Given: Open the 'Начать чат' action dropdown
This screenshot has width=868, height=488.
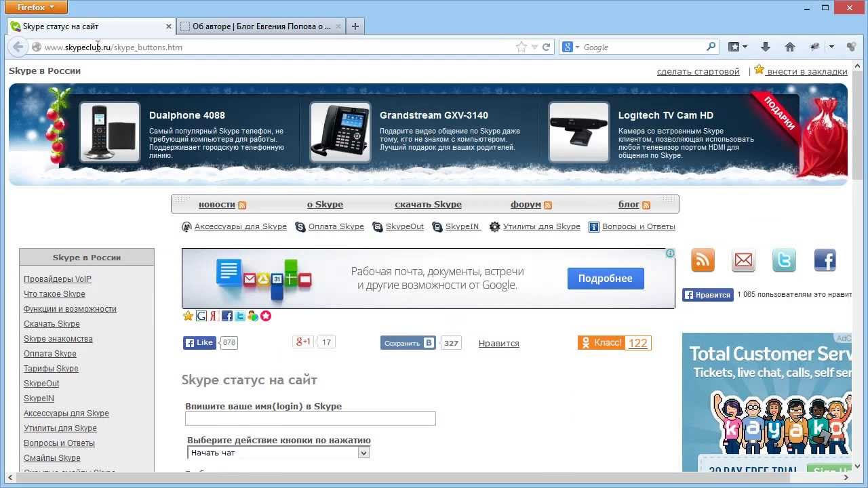Looking at the screenshot, I should coord(279,453).
